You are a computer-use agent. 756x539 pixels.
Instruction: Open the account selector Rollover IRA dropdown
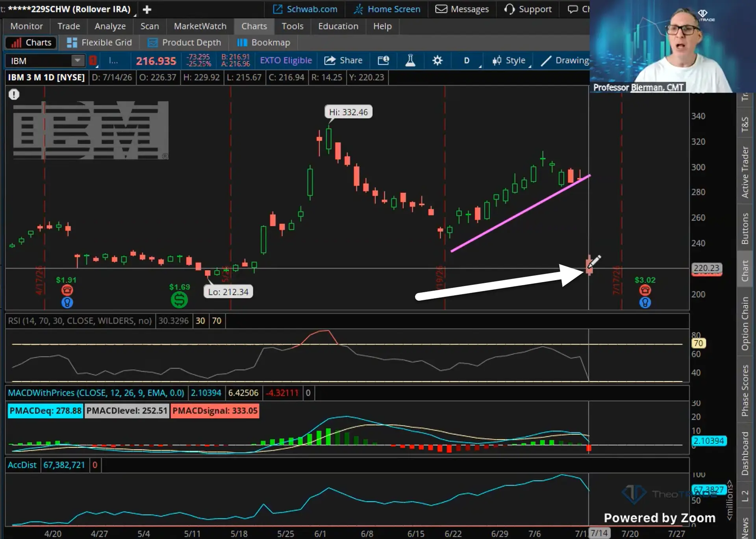point(70,9)
